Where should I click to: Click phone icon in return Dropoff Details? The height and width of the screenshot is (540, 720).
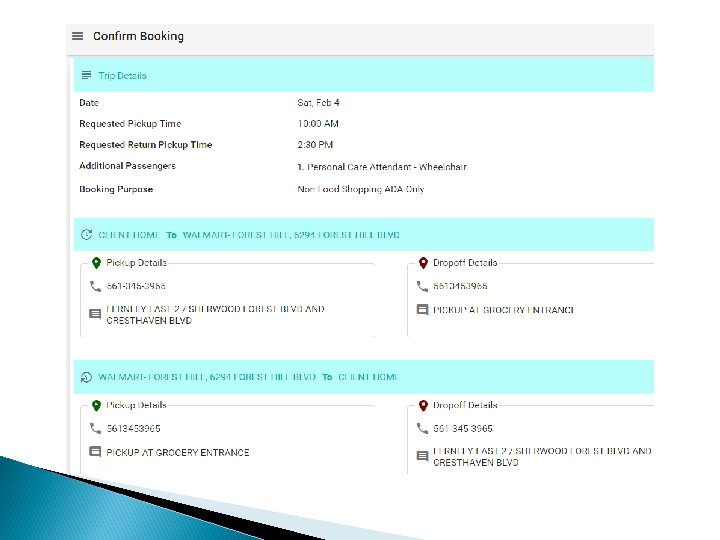pyautogui.click(x=422, y=428)
